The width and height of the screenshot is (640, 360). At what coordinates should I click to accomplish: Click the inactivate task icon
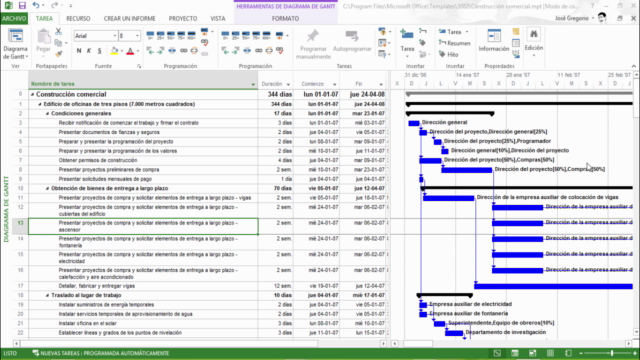[205, 53]
